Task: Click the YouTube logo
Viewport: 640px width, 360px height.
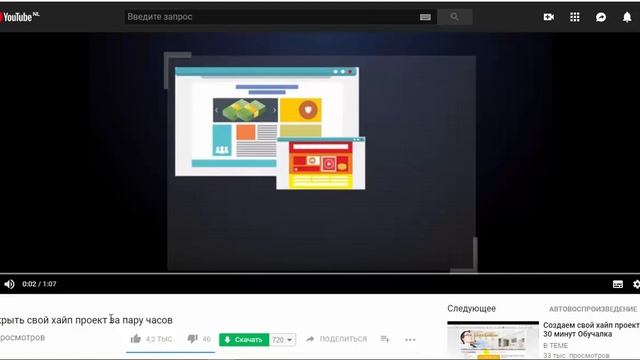Action: pos(19,17)
